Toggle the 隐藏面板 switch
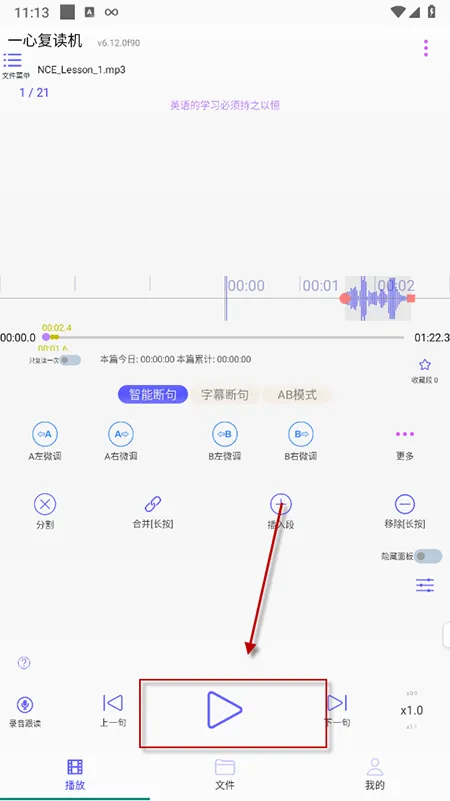Screen dimensions: 450x801 click(428, 556)
